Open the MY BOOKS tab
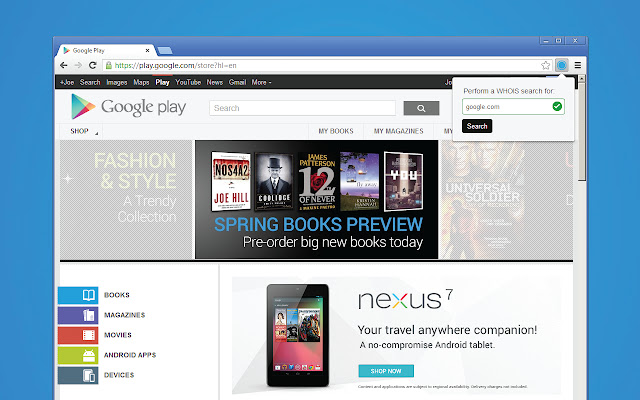Image resolution: width=640 pixels, height=400 pixels. point(336,131)
